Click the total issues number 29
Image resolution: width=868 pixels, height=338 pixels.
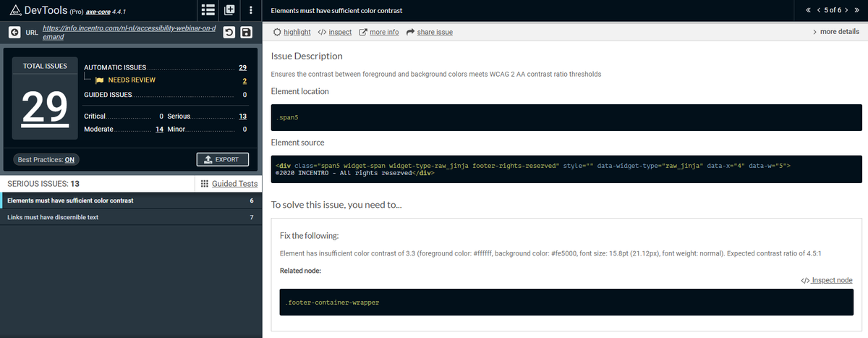[45, 109]
